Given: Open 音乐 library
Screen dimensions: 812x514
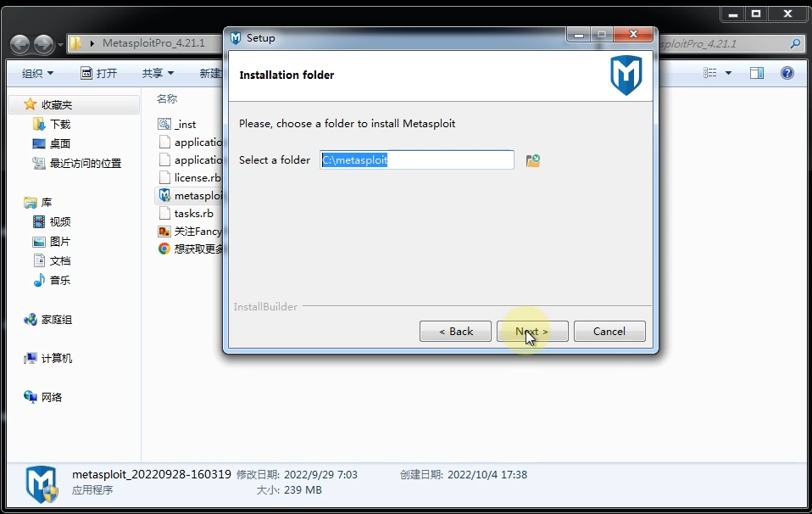Looking at the screenshot, I should [52, 280].
